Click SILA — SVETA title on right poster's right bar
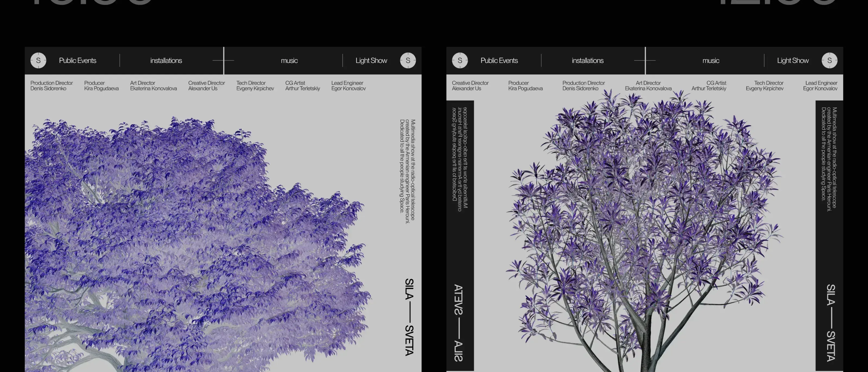Screen dimensions: 868x372 [x=831, y=323]
